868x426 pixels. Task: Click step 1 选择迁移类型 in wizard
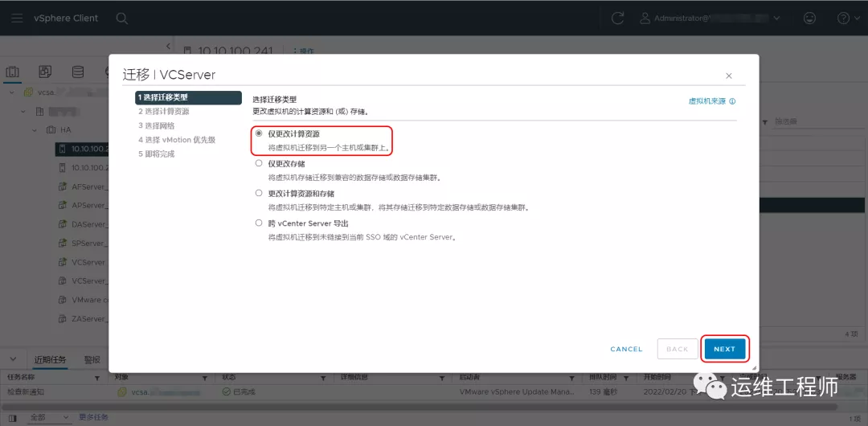(188, 97)
